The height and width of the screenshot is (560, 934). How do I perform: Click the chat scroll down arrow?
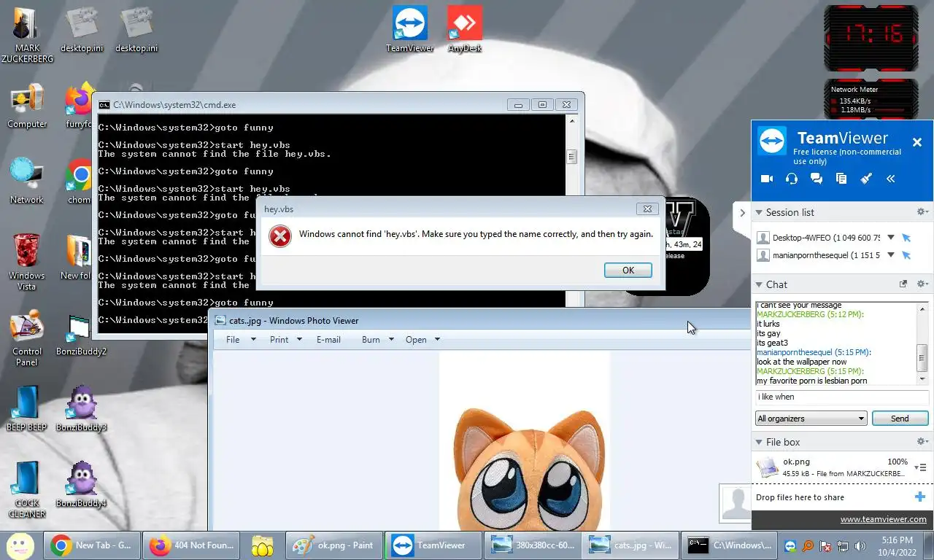coord(922,380)
